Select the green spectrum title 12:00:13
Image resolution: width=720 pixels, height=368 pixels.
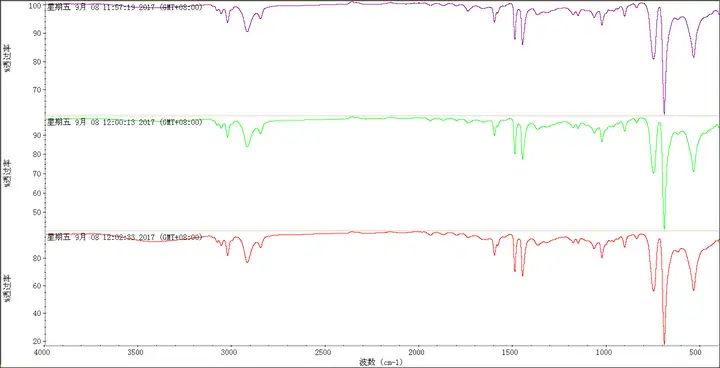tap(124, 122)
